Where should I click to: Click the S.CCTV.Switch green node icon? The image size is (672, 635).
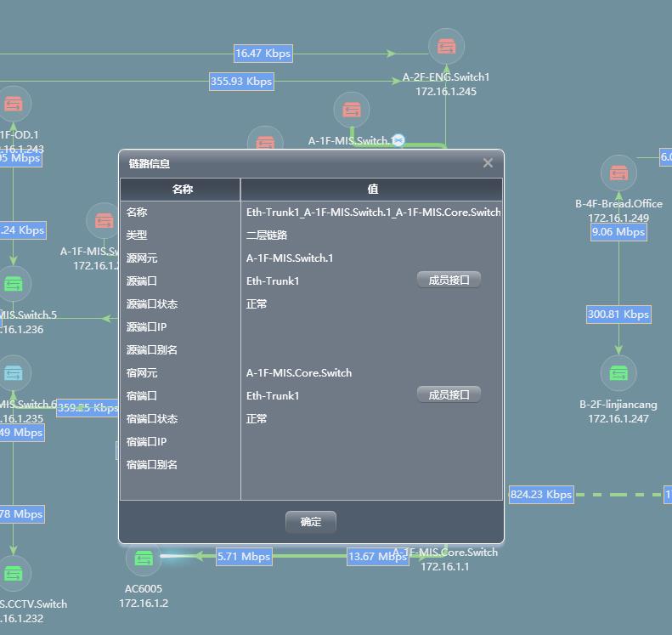pos(14,574)
